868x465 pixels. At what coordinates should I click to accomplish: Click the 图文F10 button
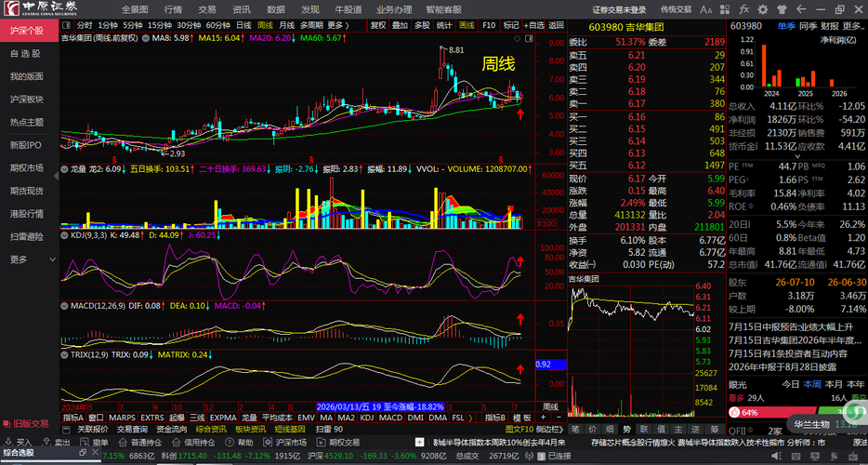(519, 429)
